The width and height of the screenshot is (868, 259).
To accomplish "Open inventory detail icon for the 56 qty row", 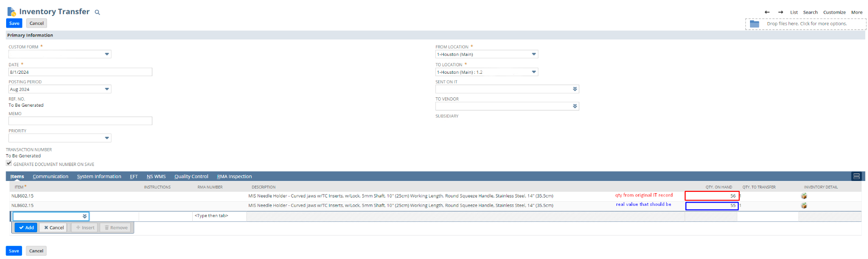I will tap(804, 196).
